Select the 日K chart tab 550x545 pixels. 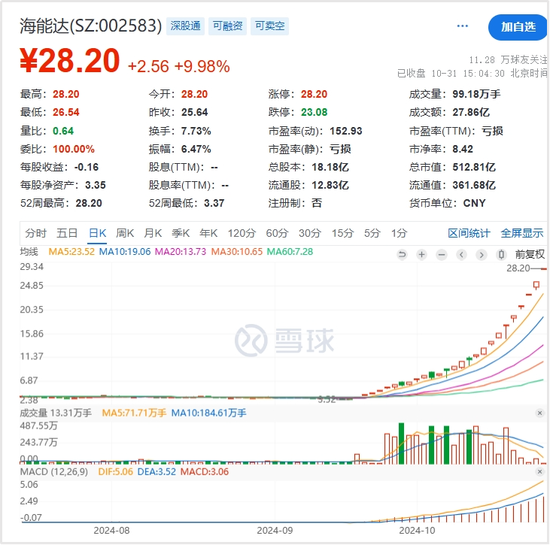(x=97, y=233)
